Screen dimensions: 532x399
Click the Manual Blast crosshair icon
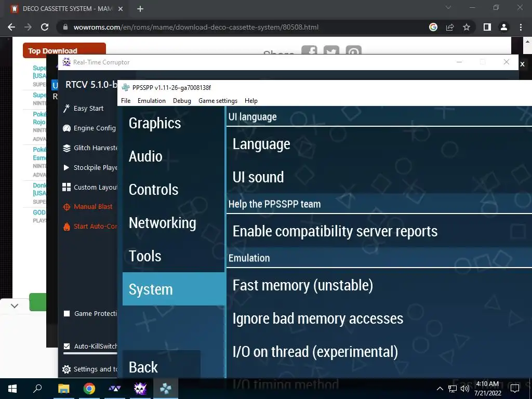tap(66, 207)
